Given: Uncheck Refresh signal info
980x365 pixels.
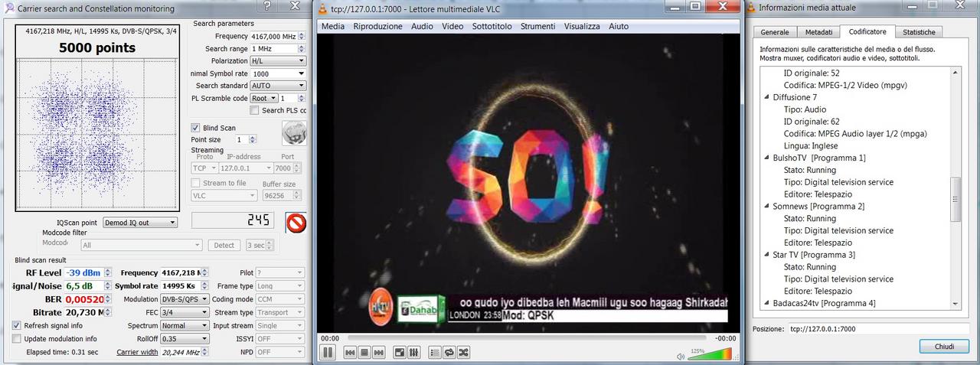Looking at the screenshot, I should coord(17,325).
